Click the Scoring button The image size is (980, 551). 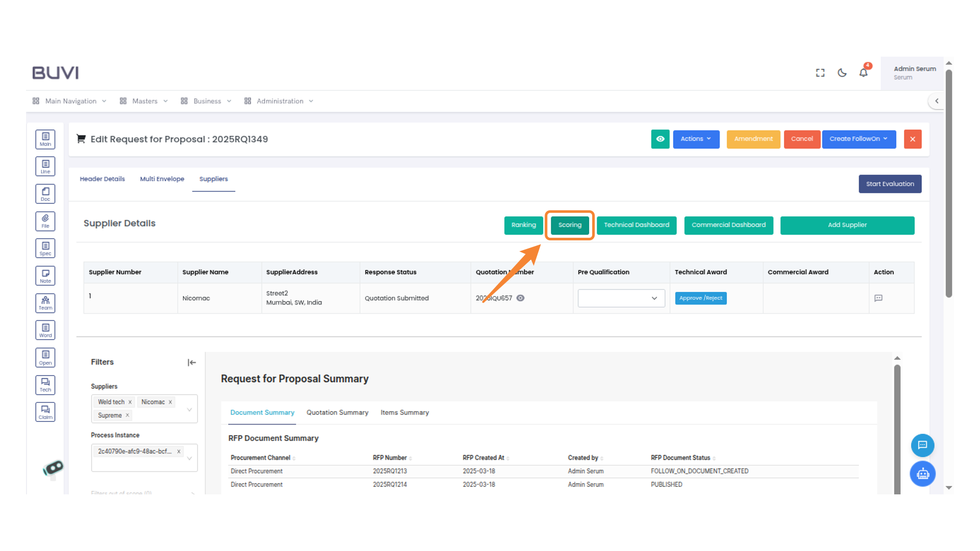click(x=570, y=225)
